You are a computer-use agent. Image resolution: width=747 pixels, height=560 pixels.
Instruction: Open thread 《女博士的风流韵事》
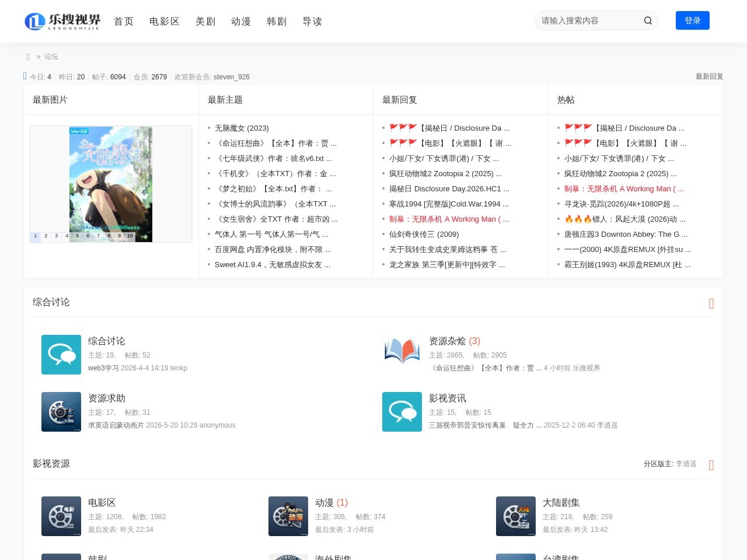click(275, 204)
